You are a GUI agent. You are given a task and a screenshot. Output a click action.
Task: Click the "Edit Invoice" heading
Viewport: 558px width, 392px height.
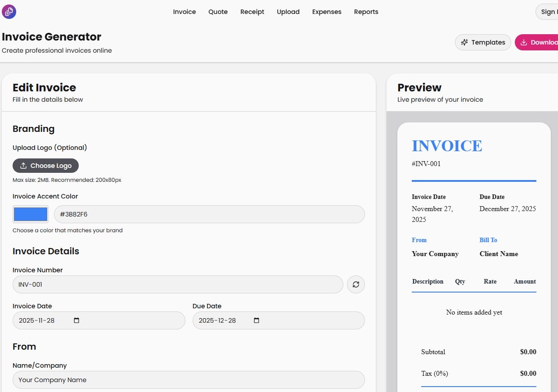tap(44, 87)
